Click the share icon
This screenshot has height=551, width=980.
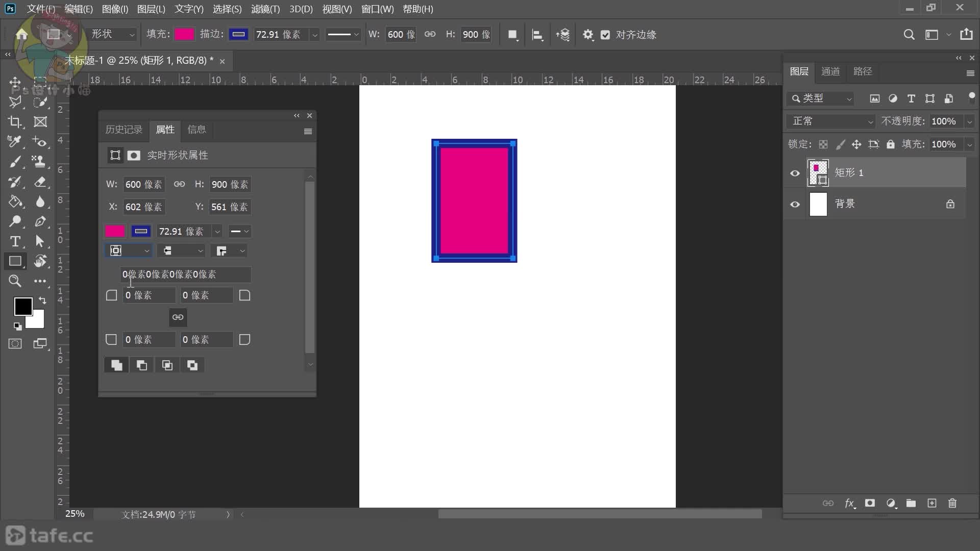click(x=966, y=34)
